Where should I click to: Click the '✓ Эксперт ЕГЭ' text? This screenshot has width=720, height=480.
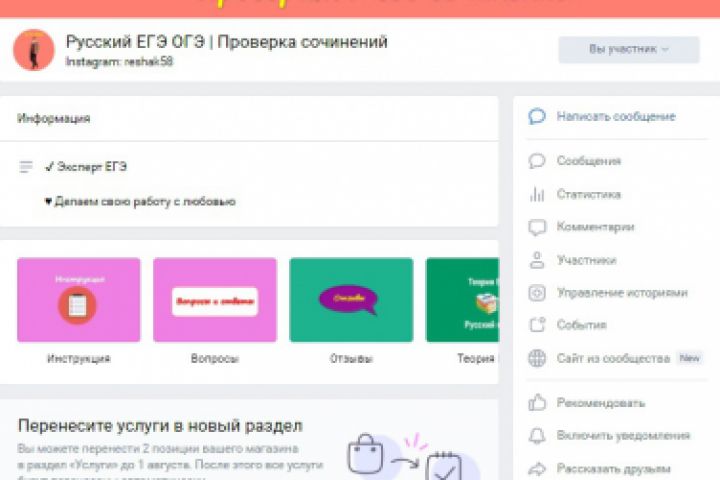(86, 167)
